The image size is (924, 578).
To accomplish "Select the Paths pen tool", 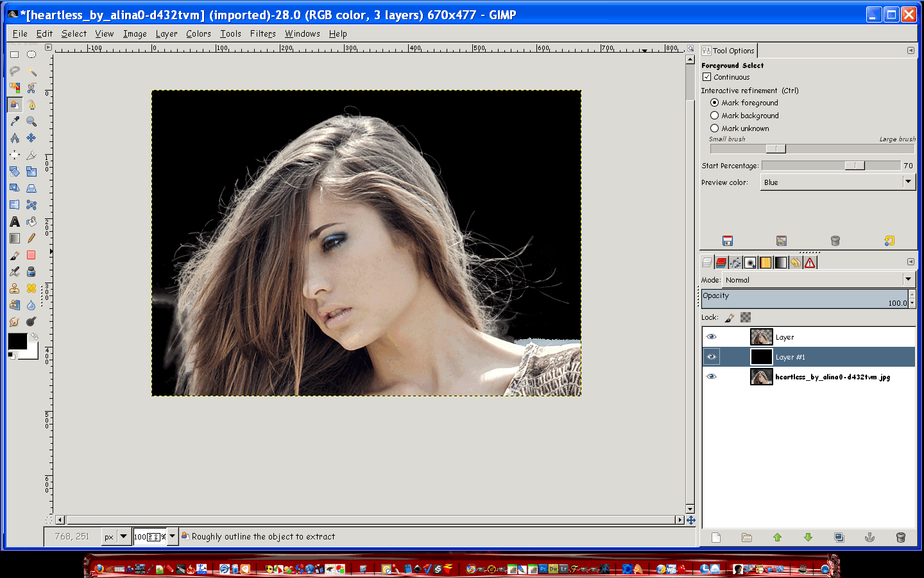I will click(31, 105).
